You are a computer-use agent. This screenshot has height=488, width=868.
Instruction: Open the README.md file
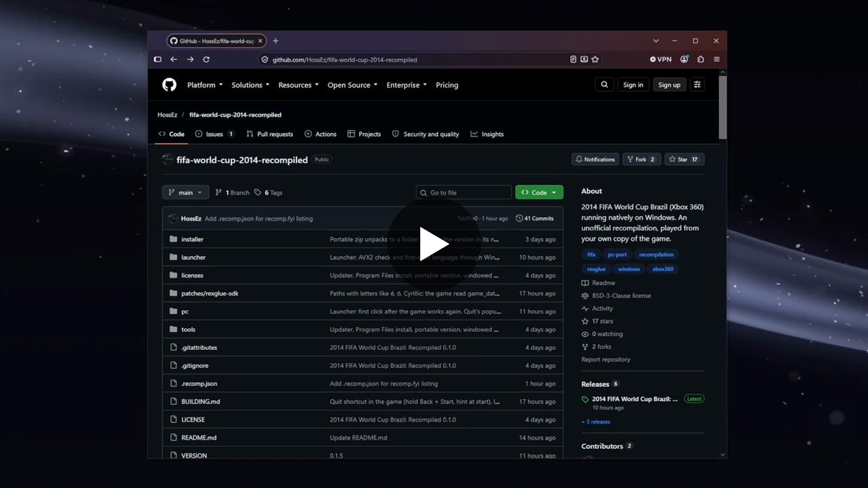199,437
